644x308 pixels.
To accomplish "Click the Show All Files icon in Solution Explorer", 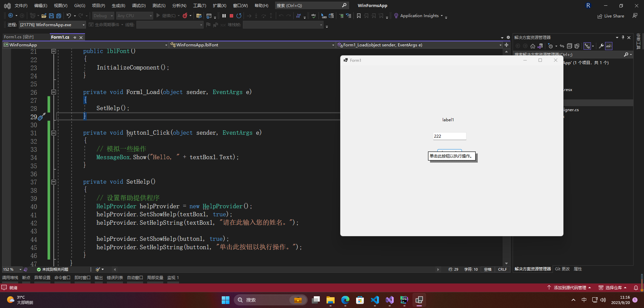I will tap(577, 46).
